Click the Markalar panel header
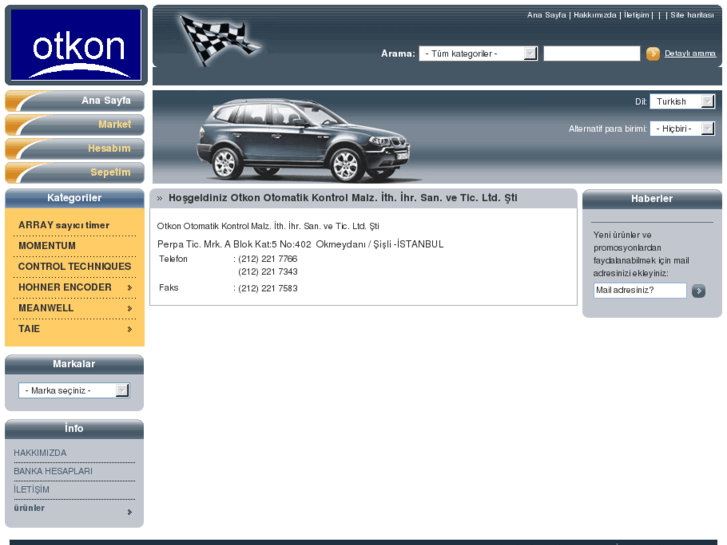Screen dimensions: 727x545 click(x=74, y=364)
